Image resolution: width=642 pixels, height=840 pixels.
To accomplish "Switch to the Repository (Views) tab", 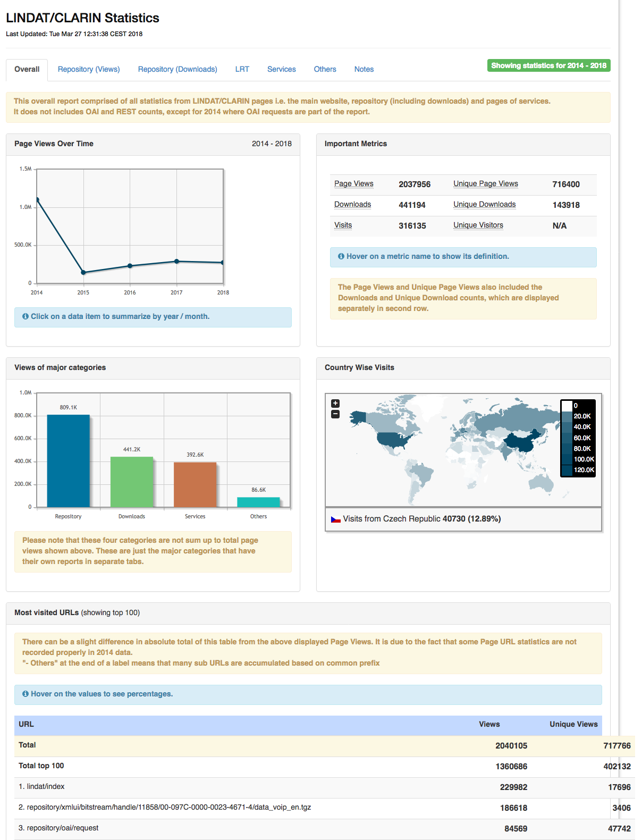I will pyautogui.click(x=89, y=70).
